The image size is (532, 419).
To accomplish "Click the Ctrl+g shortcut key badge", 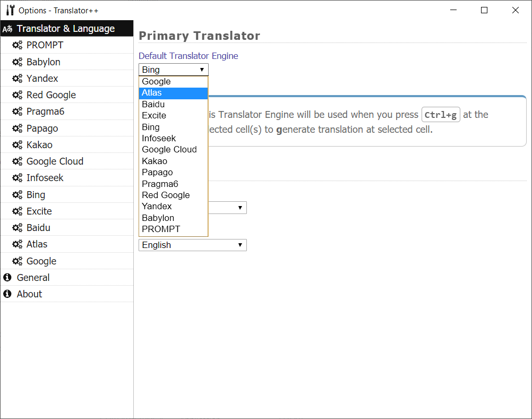I will point(440,115).
